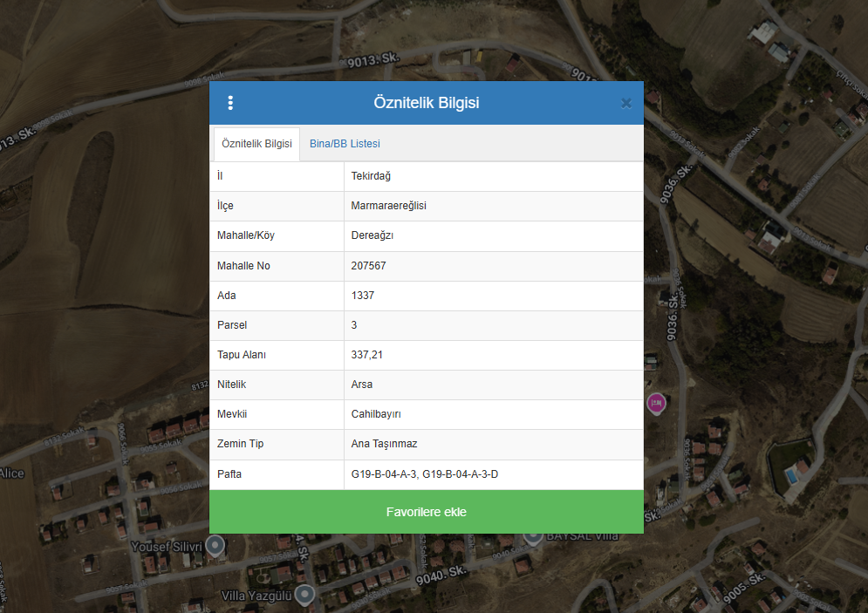The width and height of the screenshot is (868, 613).
Task: Click the pink lodging marker on map
Action: [x=656, y=403]
